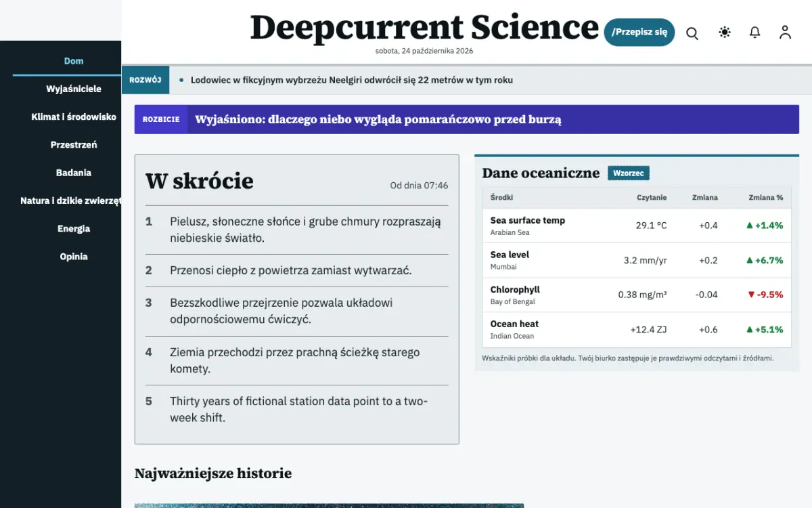Click the Wskaźniki próbki footnote text
The height and width of the screenshot is (508, 812).
click(628, 358)
